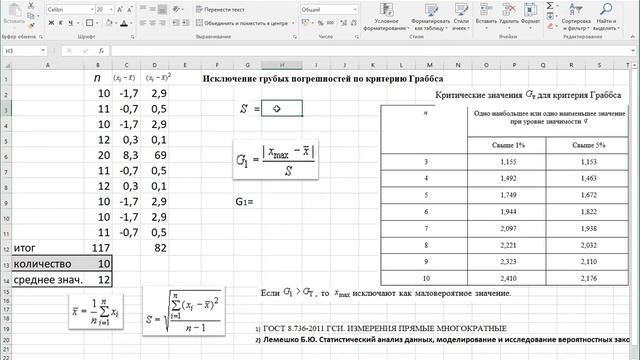Toggle align text right

(162, 23)
